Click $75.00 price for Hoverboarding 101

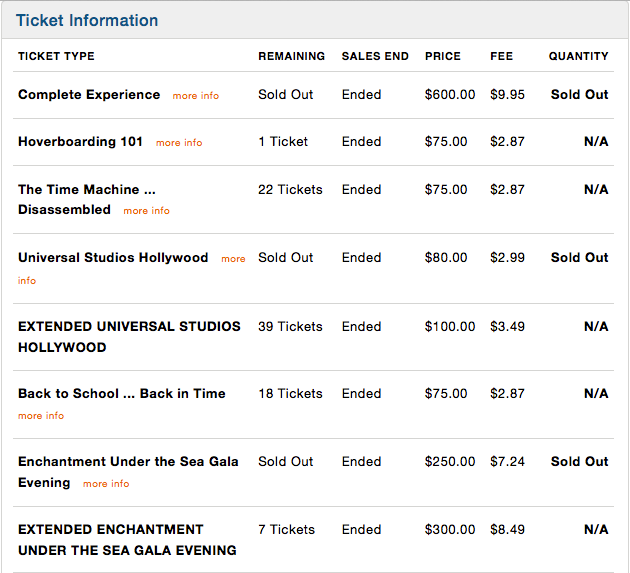(446, 141)
